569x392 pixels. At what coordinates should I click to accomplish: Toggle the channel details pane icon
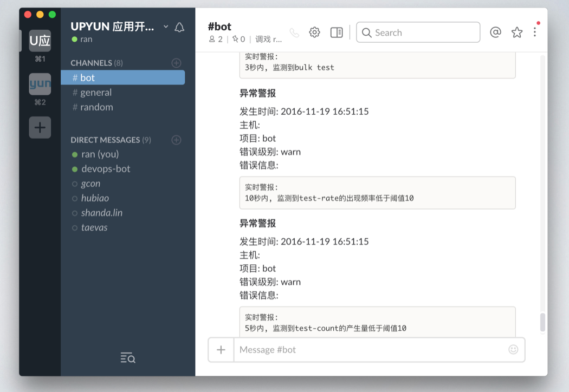pyautogui.click(x=337, y=32)
